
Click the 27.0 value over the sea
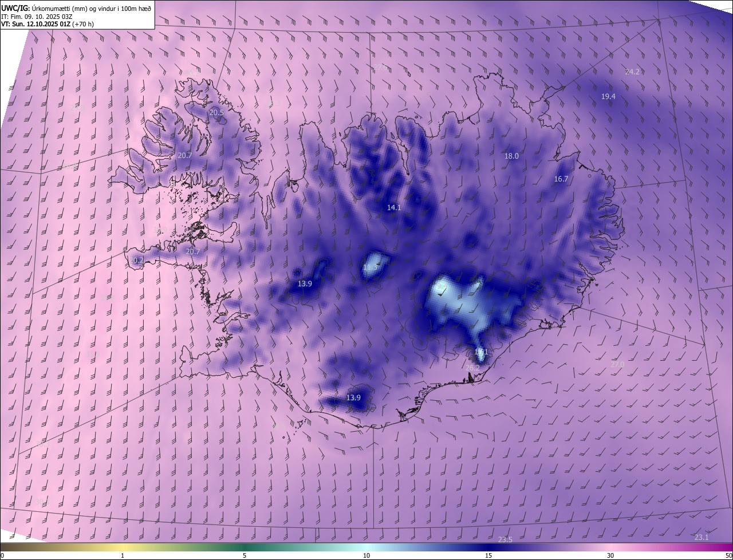617,365
